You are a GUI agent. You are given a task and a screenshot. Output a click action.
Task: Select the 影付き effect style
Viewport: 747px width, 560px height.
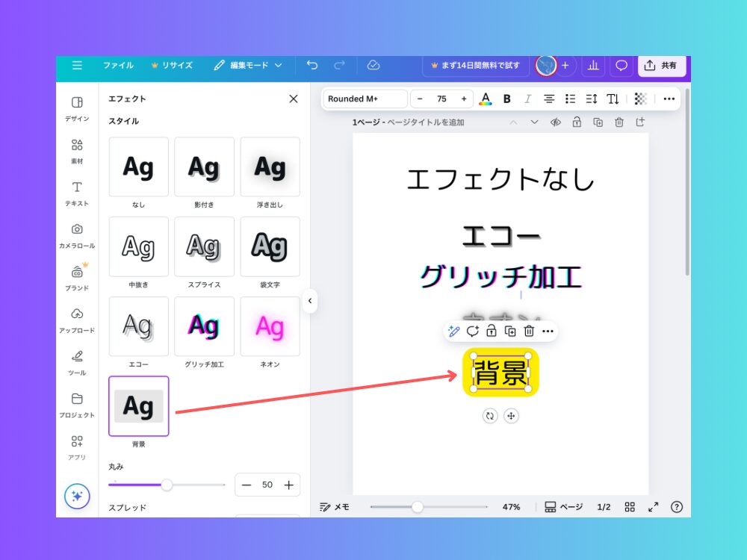(x=205, y=167)
